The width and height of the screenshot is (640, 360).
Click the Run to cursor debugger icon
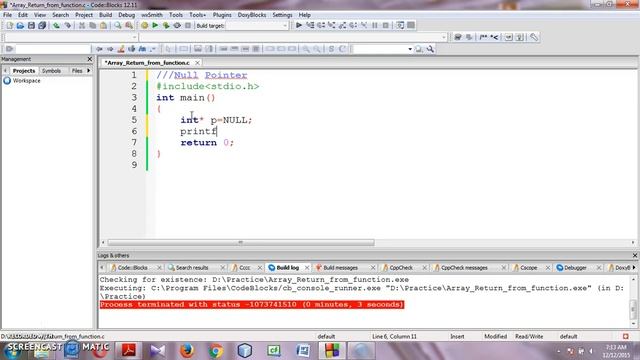click(x=310, y=25)
